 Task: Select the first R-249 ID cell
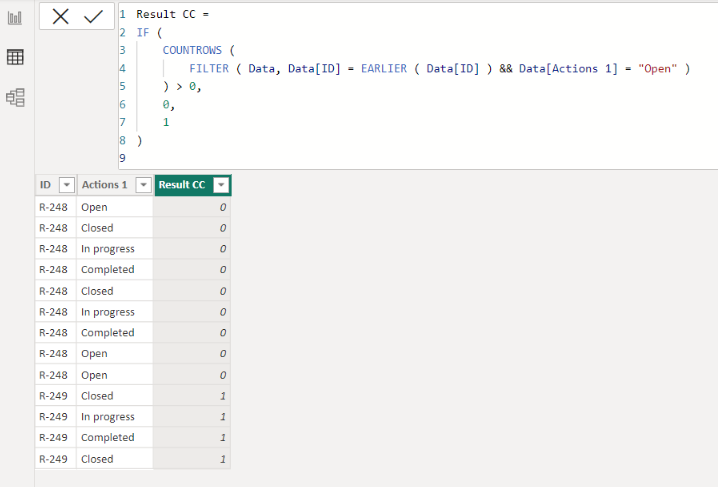tap(54, 396)
